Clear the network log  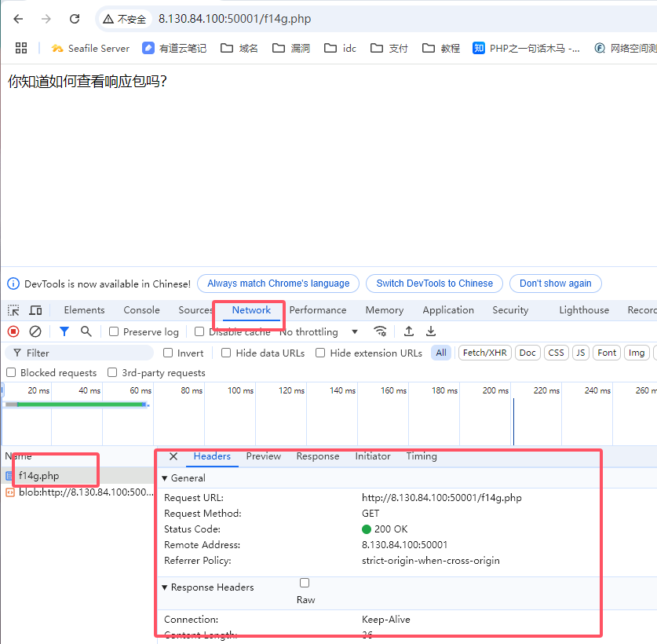coord(35,331)
